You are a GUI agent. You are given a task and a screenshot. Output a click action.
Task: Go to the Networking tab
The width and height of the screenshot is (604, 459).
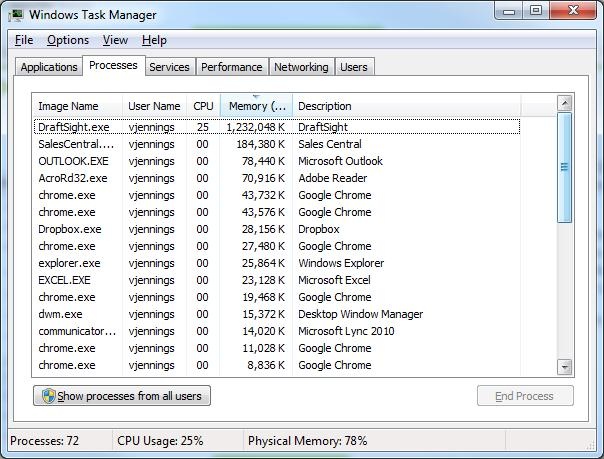(x=301, y=67)
